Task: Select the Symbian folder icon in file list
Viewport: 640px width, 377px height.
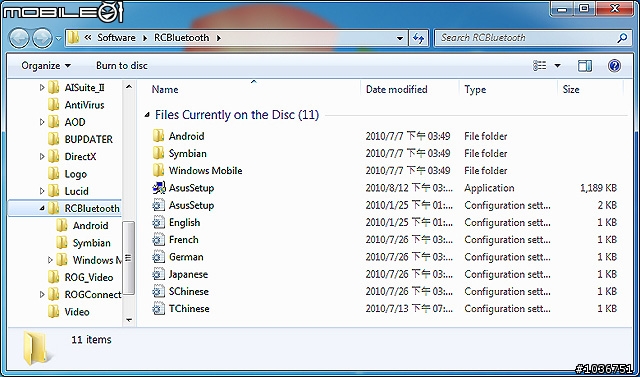Action: (158, 153)
